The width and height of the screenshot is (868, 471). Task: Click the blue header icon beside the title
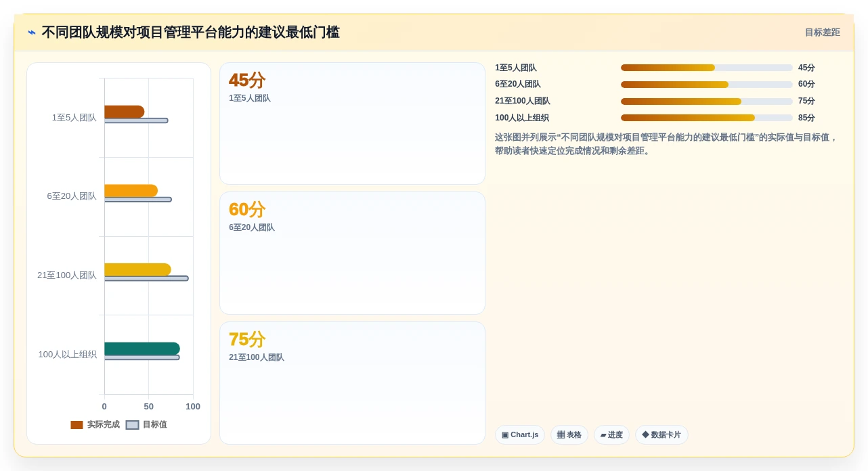pyautogui.click(x=32, y=32)
